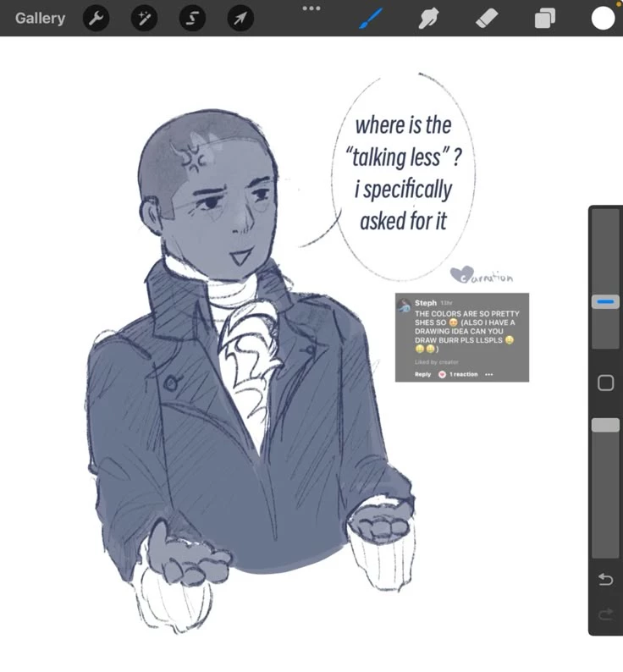This screenshot has height=672, width=623.
Task: Open the white color picker circle
Action: point(603,19)
